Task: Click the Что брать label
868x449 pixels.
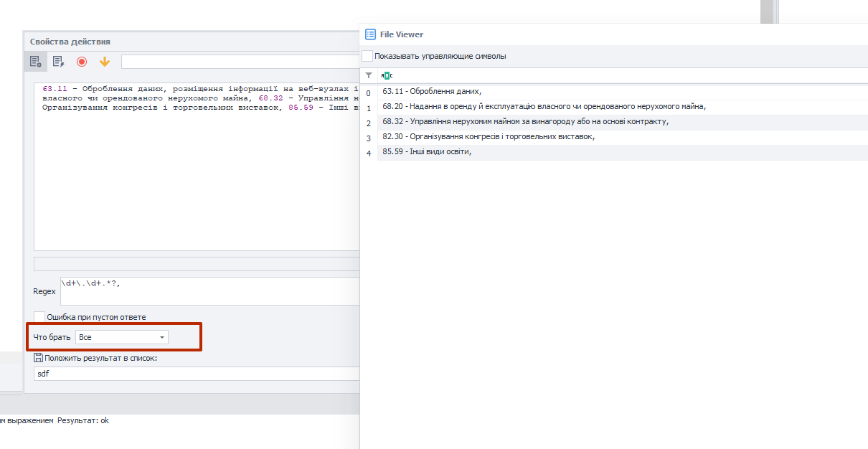Action: (x=52, y=337)
